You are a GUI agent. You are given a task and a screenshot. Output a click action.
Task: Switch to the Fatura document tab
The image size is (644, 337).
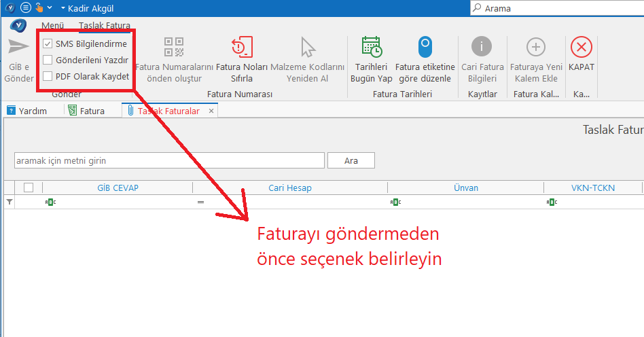86,111
